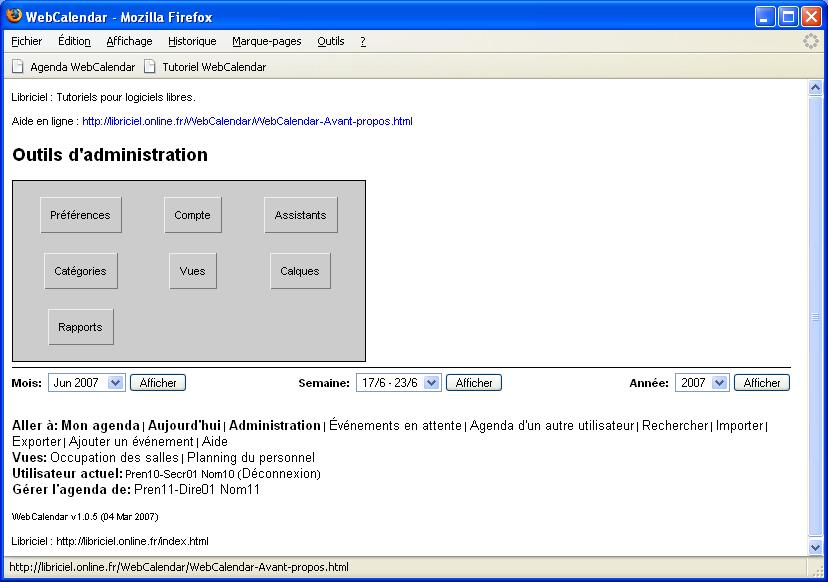Click the Déconnexion link
The image size is (828, 582).
pos(280,474)
